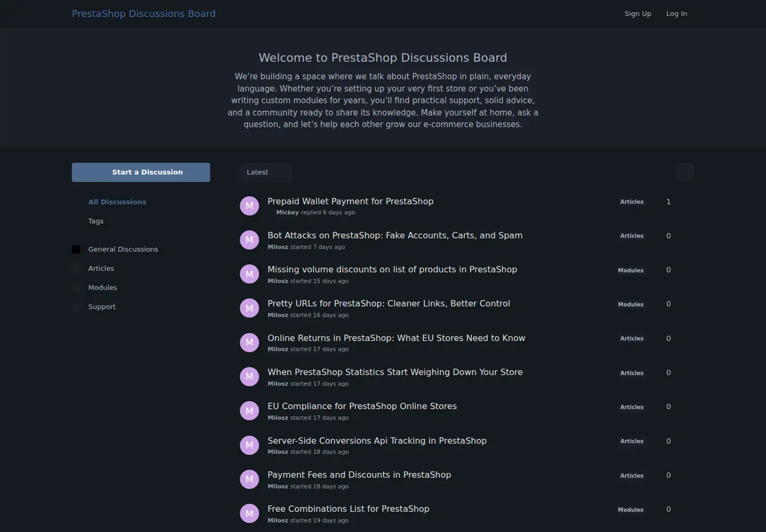Filter by General Discussions tag

click(123, 250)
